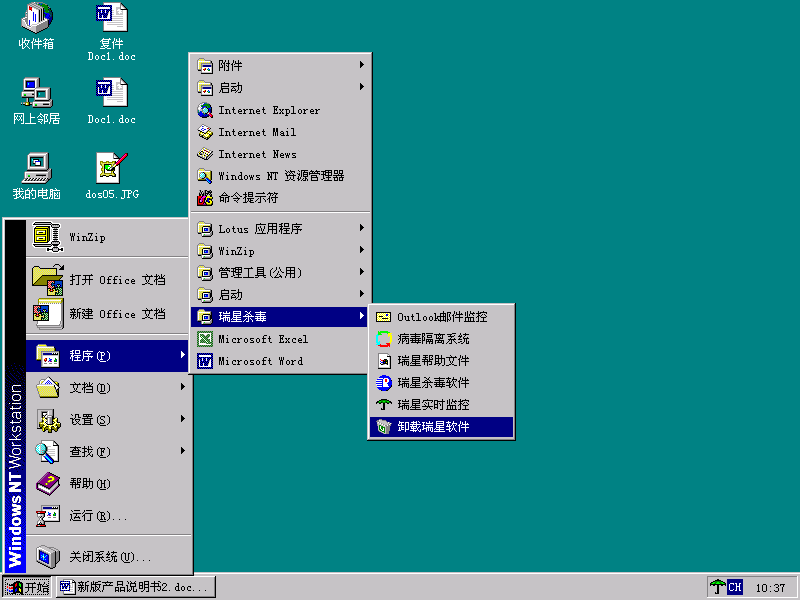Expand the WinZip folder arrow in programs list
Viewport: 800px width, 600px height.
[362, 250]
